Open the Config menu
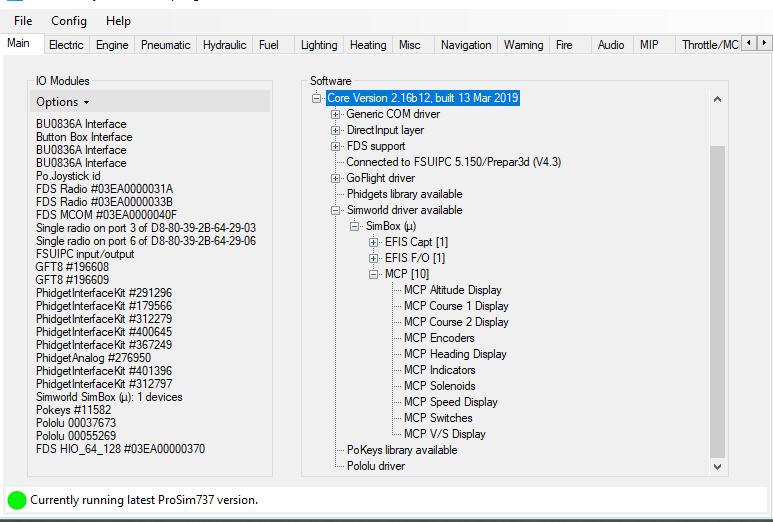773x522 pixels. [x=69, y=21]
